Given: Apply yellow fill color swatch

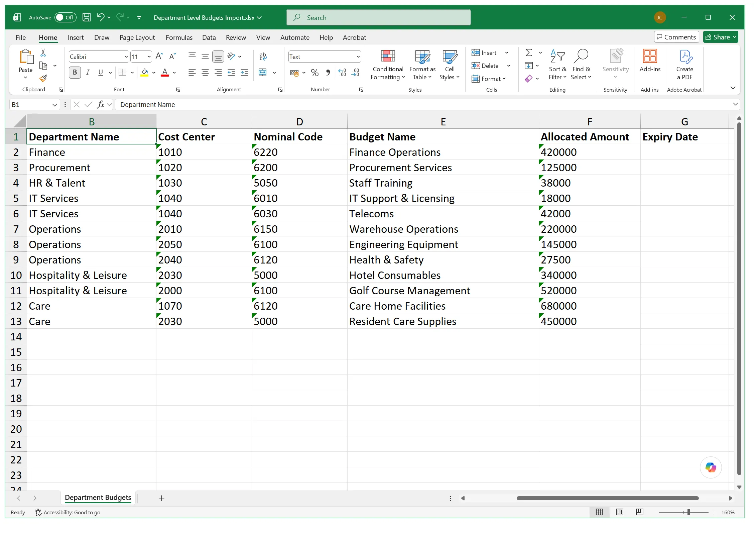Looking at the screenshot, I should tap(144, 73).
